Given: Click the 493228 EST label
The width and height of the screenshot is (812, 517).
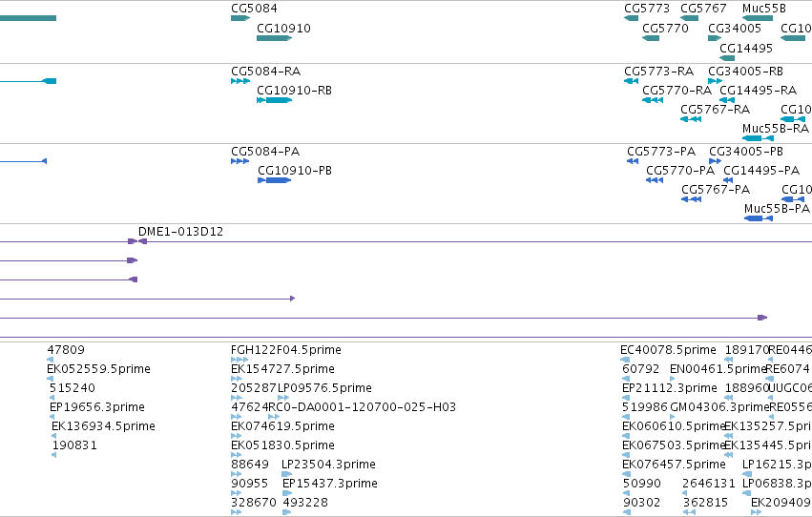Looking at the screenshot, I should tap(305, 503).
